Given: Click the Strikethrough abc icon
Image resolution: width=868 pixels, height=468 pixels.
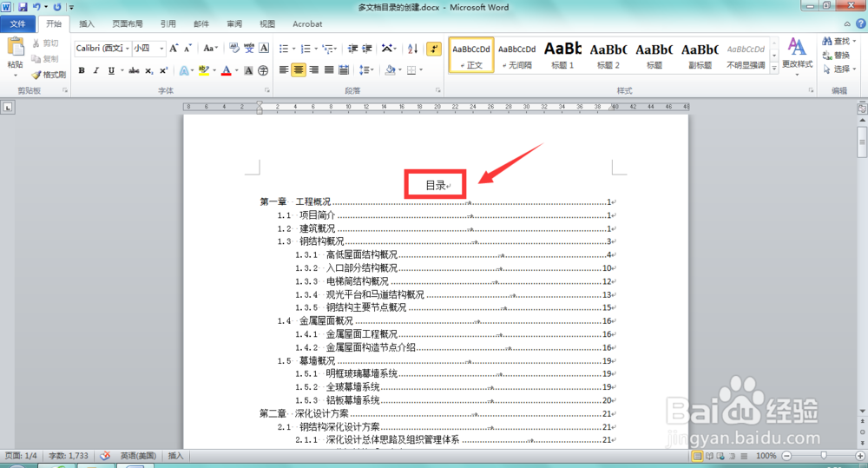Looking at the screenshot, I should pos(134,70).
